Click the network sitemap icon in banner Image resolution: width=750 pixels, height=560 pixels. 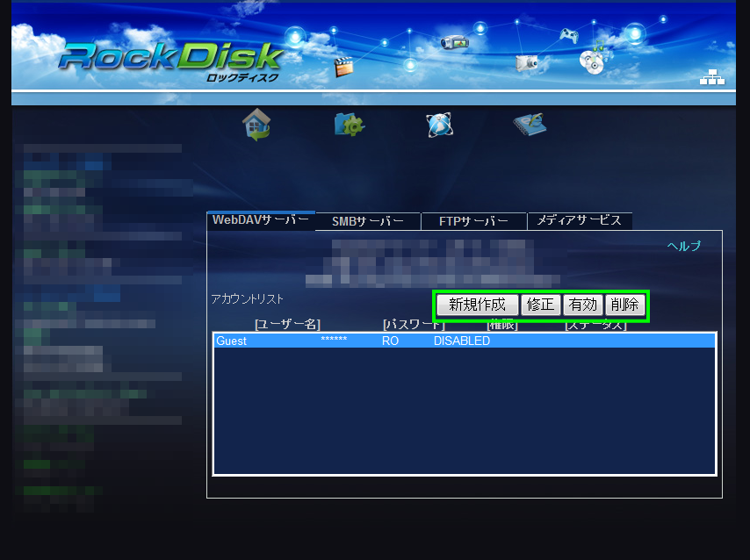coord(711,77)
